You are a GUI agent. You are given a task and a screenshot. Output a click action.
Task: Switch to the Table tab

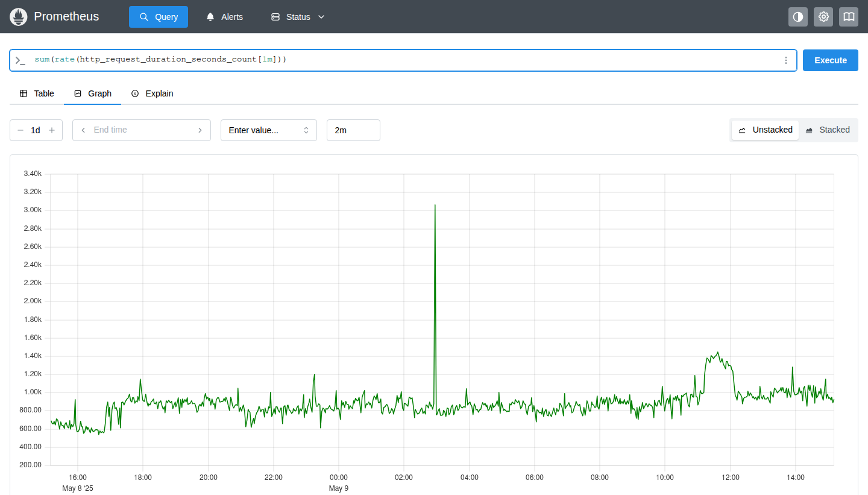tap(37, 93)
